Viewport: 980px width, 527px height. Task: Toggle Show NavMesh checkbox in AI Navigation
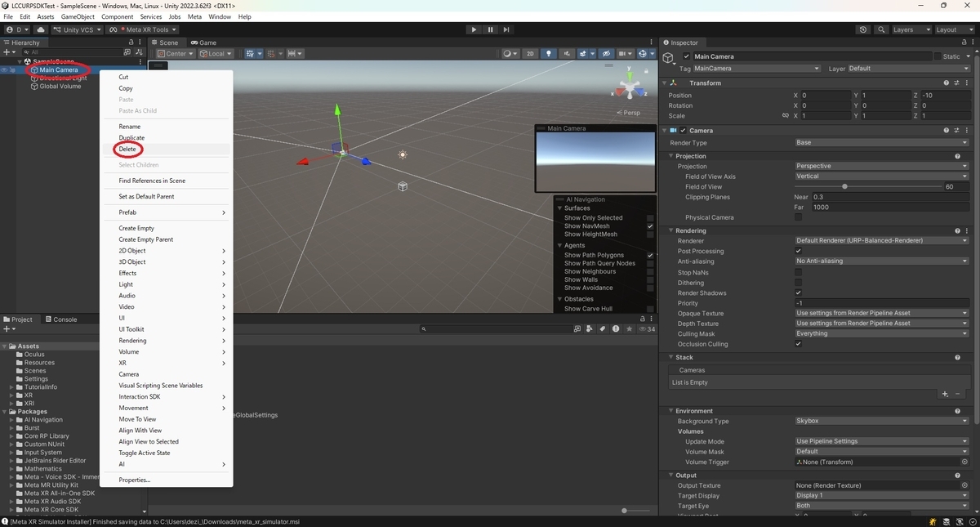click(x=650, y=226)
